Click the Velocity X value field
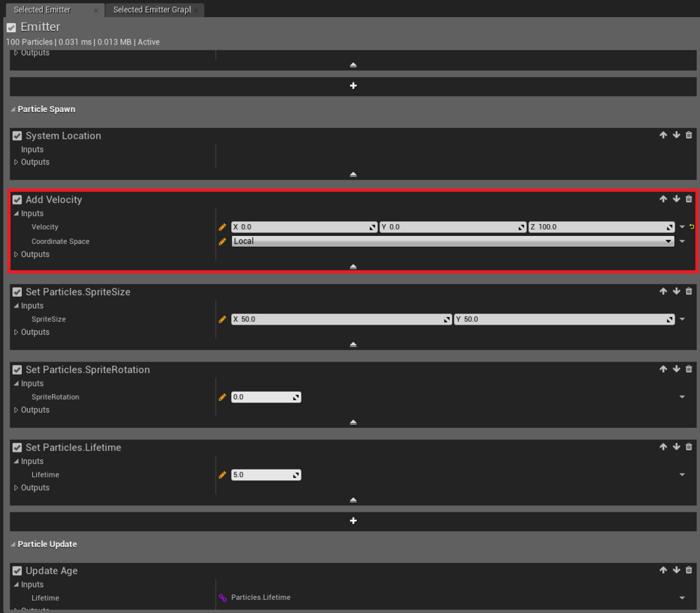The height and width of the screenshot is (613, 700). click(304, 227)
